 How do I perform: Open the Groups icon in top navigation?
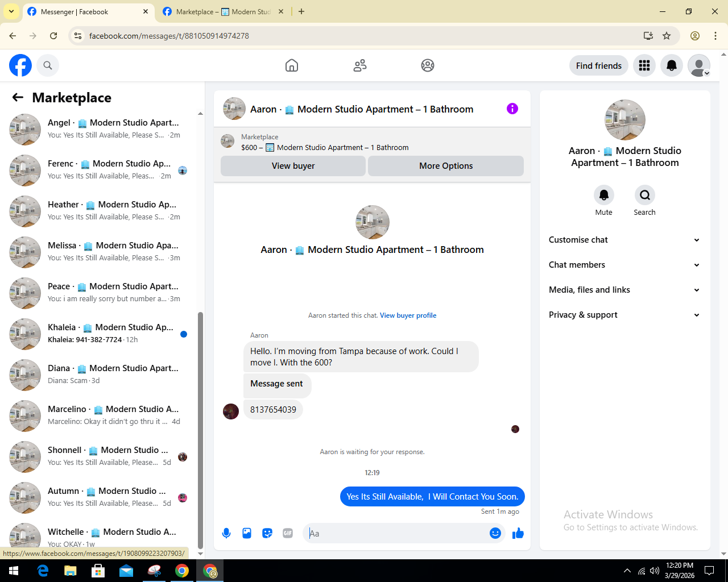(x=428, y=65)
